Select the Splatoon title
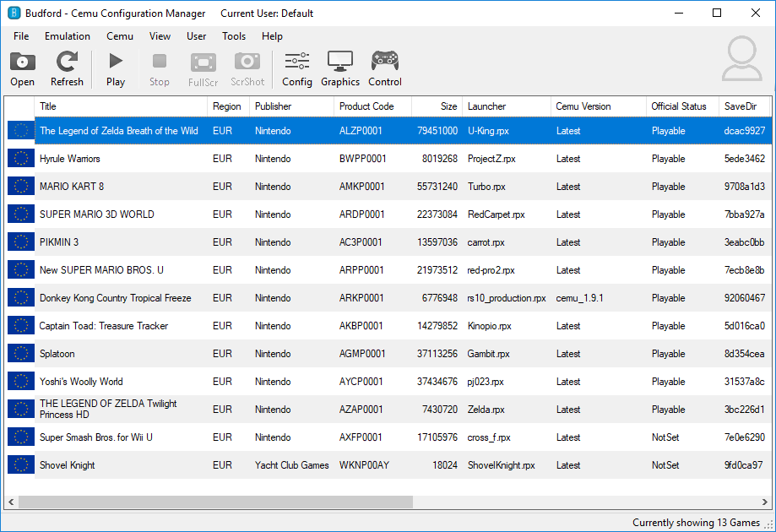This screenshot has height=532, width=776. click(57, 353)
